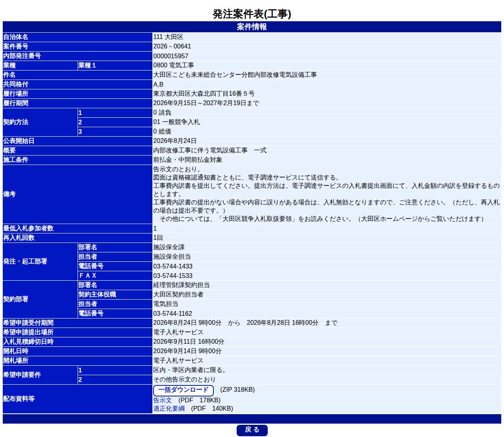Click requirement その他告示文のとおり
This screenshot has height=437, width=504.
coord(185,380)
